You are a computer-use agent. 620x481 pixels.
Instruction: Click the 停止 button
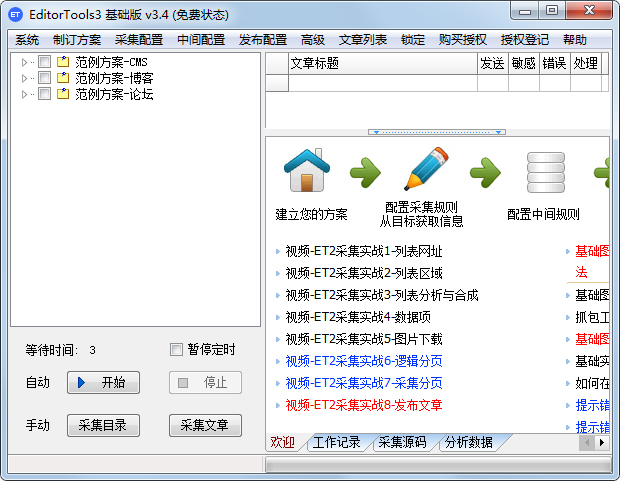(x=205, y=383)
